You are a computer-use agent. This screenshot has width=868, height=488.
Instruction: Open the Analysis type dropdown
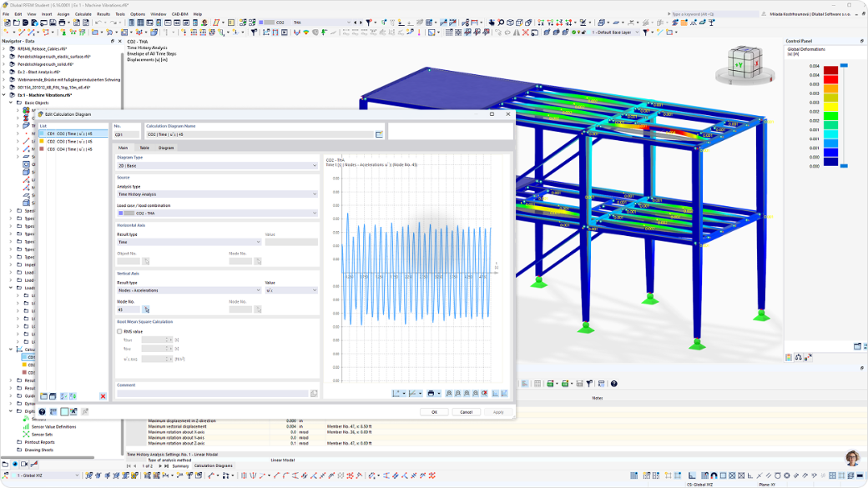coord(217,194)
